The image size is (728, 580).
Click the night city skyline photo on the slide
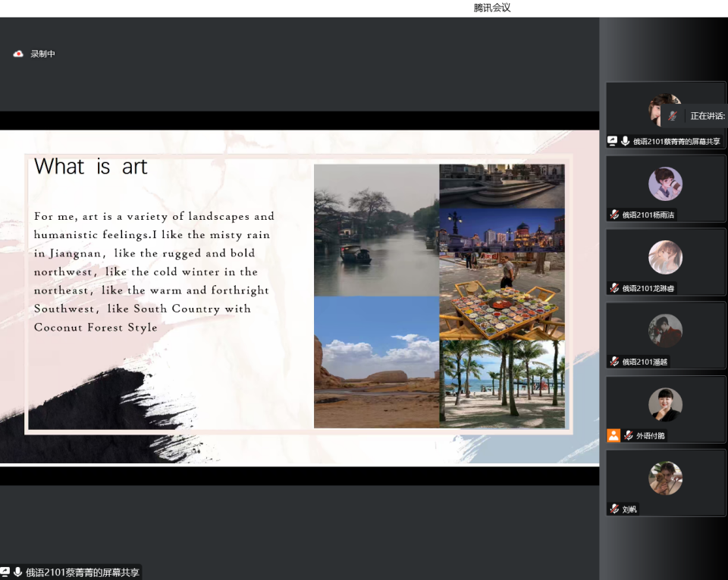pos(502,230)
